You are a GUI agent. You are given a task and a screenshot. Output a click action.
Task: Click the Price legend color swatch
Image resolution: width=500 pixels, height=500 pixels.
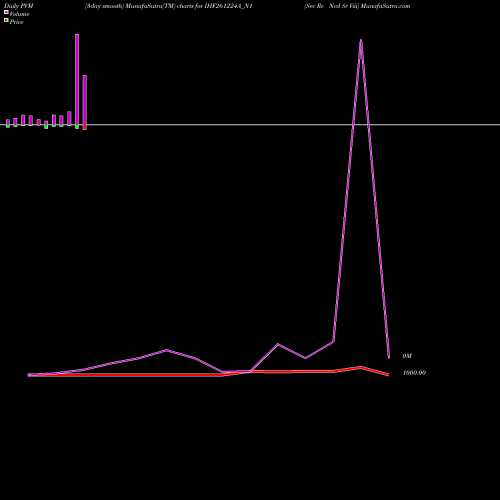6,20
